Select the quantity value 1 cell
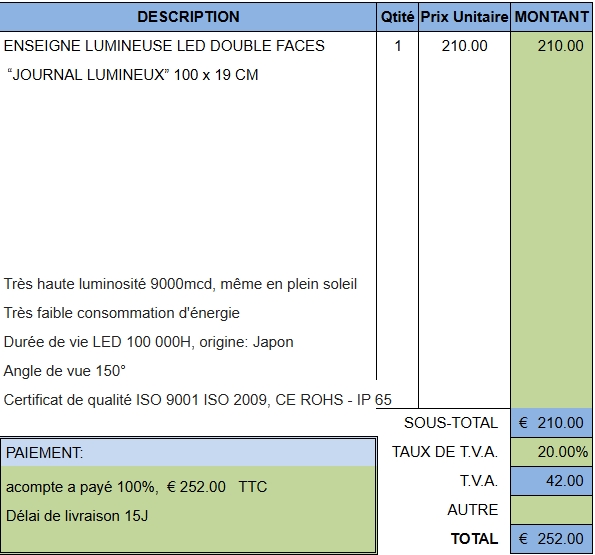595x555 pixels. (x=397, y=46)
